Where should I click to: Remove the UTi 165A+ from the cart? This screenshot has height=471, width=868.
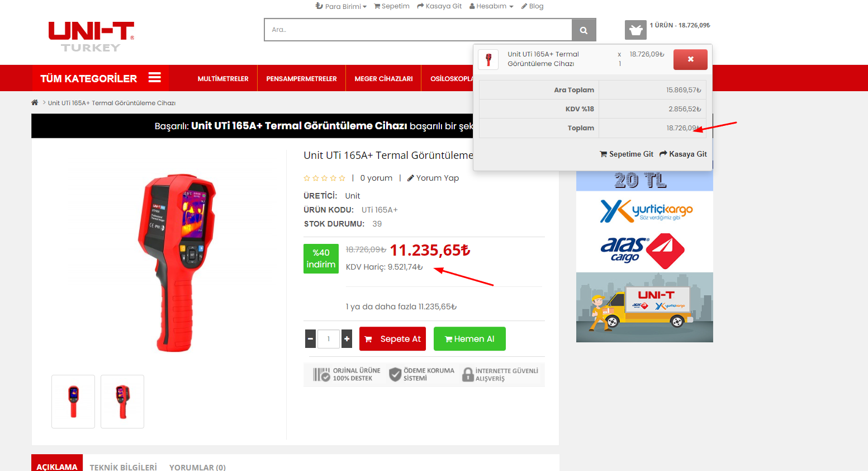point(690,59)
